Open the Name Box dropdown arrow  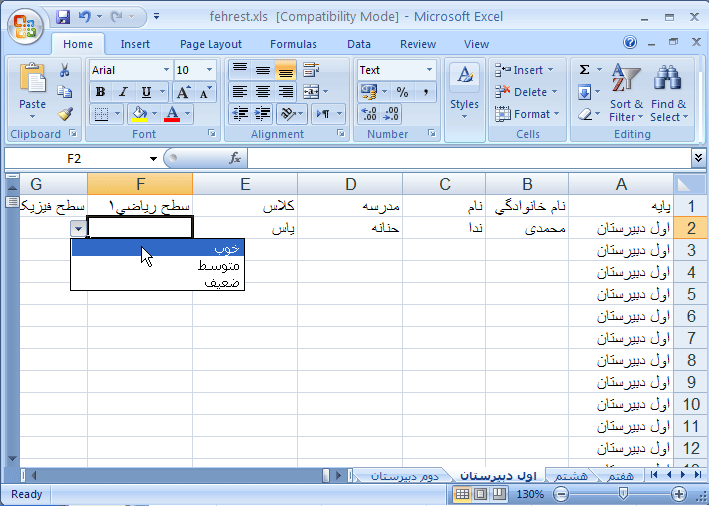153,159
